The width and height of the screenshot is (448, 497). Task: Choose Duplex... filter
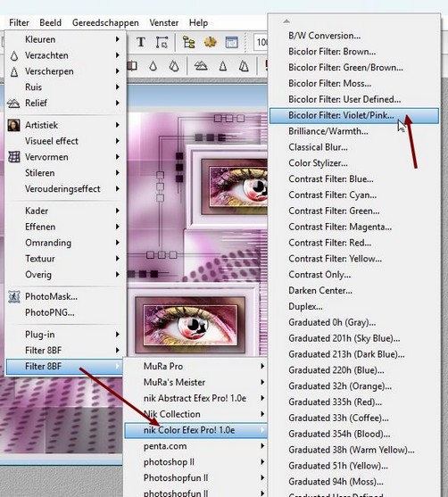[354, 306]
